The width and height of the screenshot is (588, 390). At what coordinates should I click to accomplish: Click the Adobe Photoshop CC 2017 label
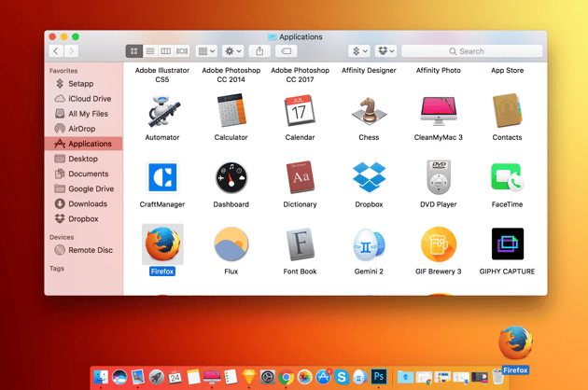pos(300,75)
